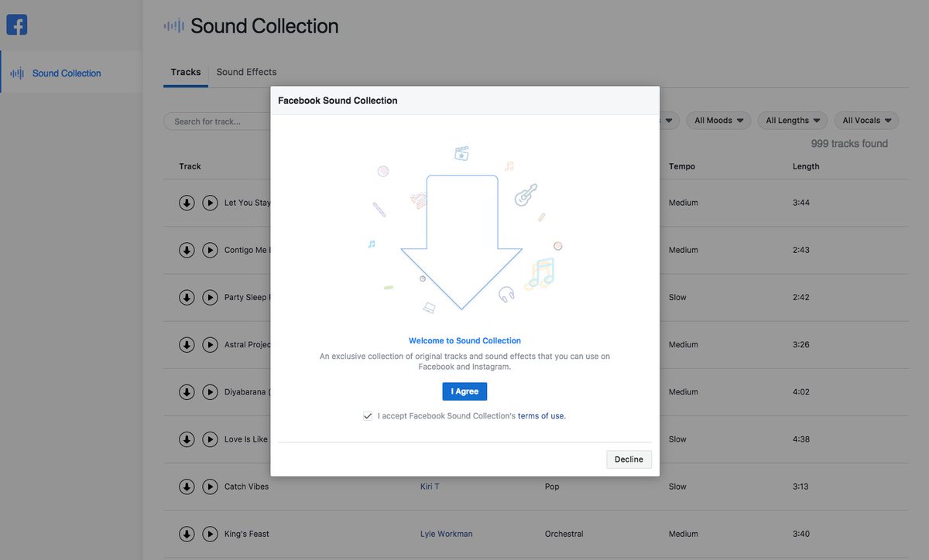Open the All Moods dropdown
The image size is (929, 560).
[x=718, y=121]
